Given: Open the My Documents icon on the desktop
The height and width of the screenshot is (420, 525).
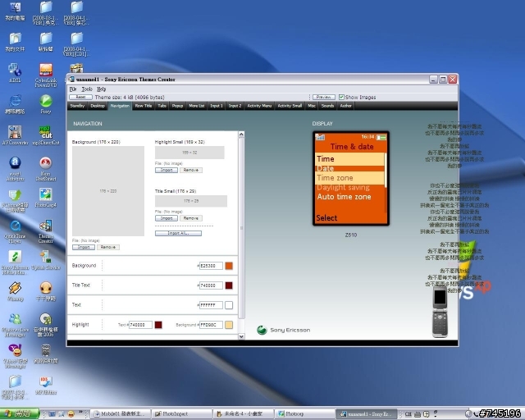Looking at the screenshot, I should pyautogui.click(x=15, y=42).
